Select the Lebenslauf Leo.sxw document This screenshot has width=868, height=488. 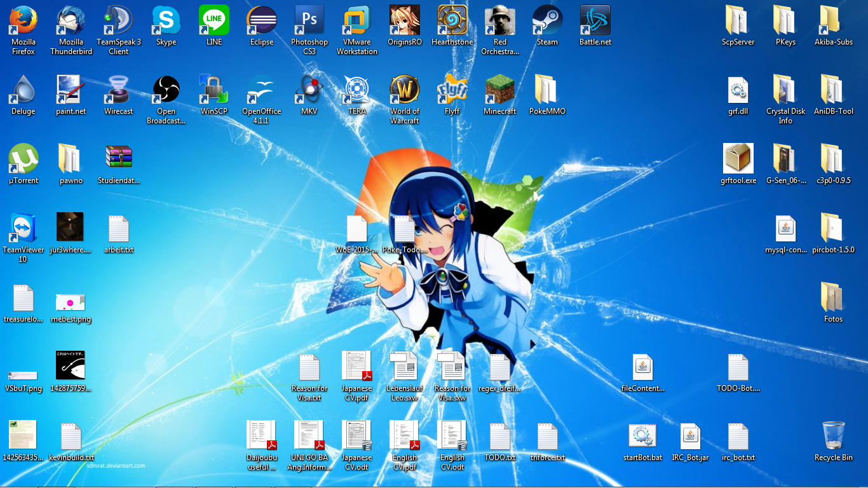[x=405, y=367]
